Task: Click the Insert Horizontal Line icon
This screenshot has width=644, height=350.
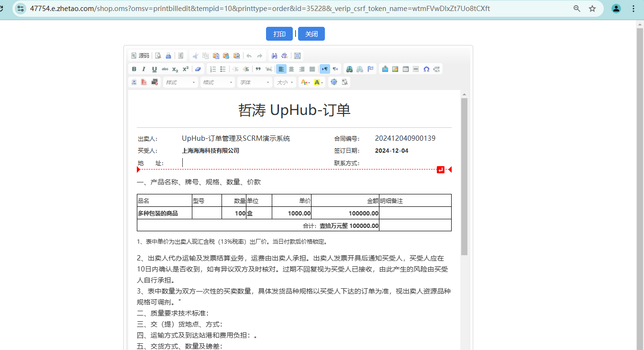Action: (x=416, y=69)
